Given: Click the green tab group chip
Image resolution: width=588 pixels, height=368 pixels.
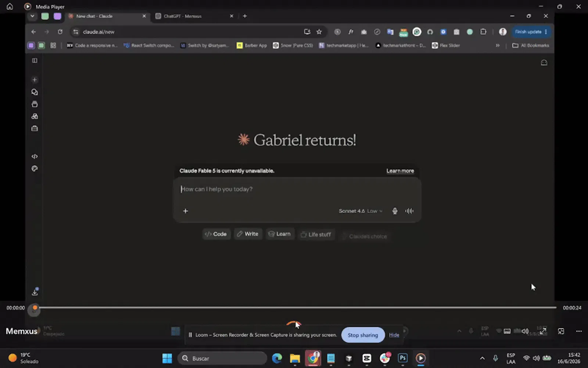Looking at the screenshot, I should point(45,16).
